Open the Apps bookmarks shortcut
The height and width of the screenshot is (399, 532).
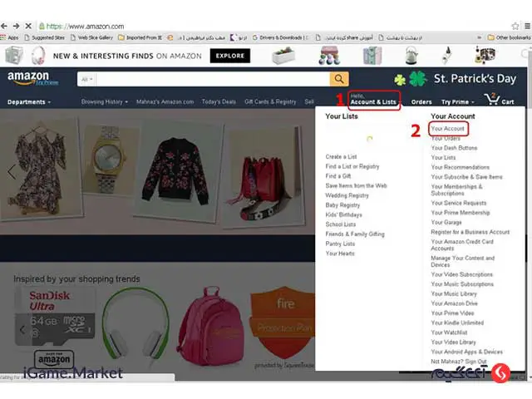10,37
